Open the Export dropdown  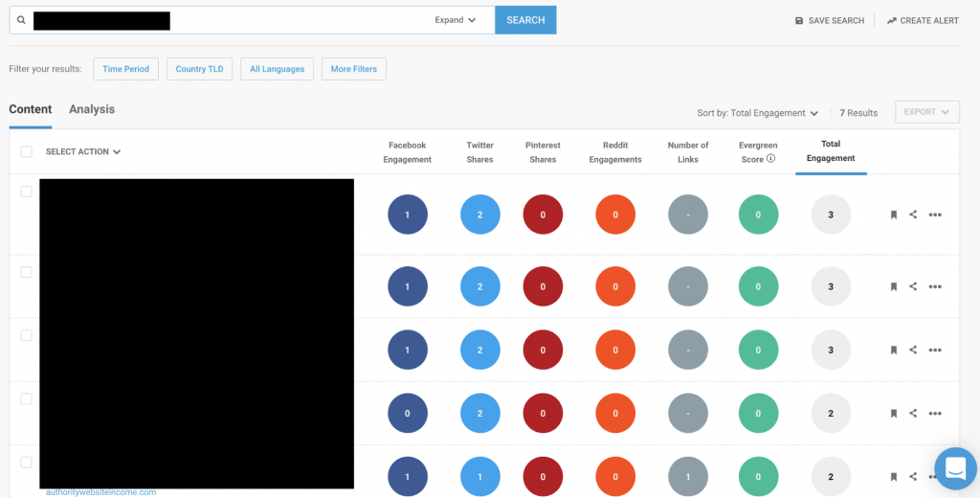click(x=926, y=112)
